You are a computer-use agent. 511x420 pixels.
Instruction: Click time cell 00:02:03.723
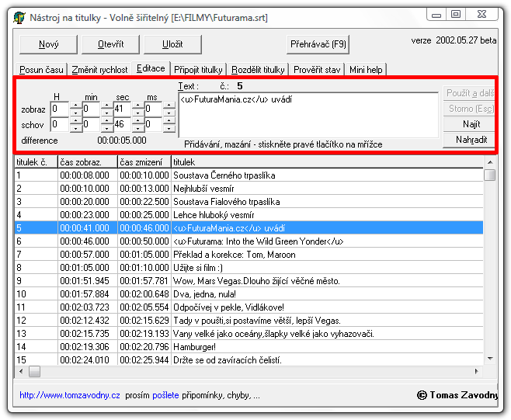[x=88, y=307]
